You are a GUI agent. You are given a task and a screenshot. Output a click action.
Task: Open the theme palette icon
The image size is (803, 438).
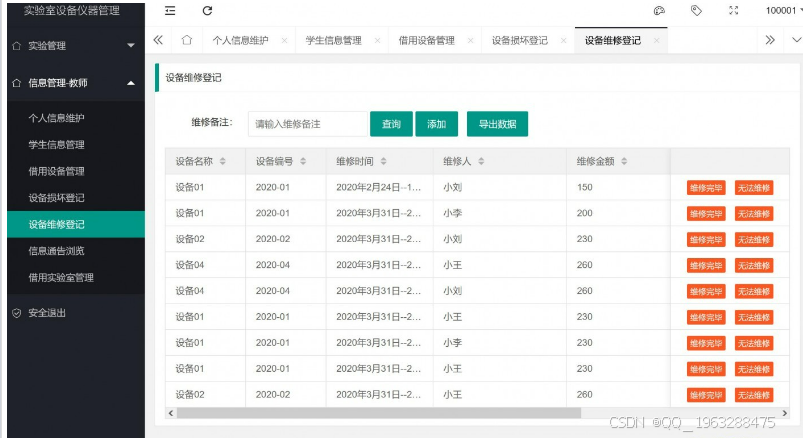pyautogui.click(x=659, y=11)
